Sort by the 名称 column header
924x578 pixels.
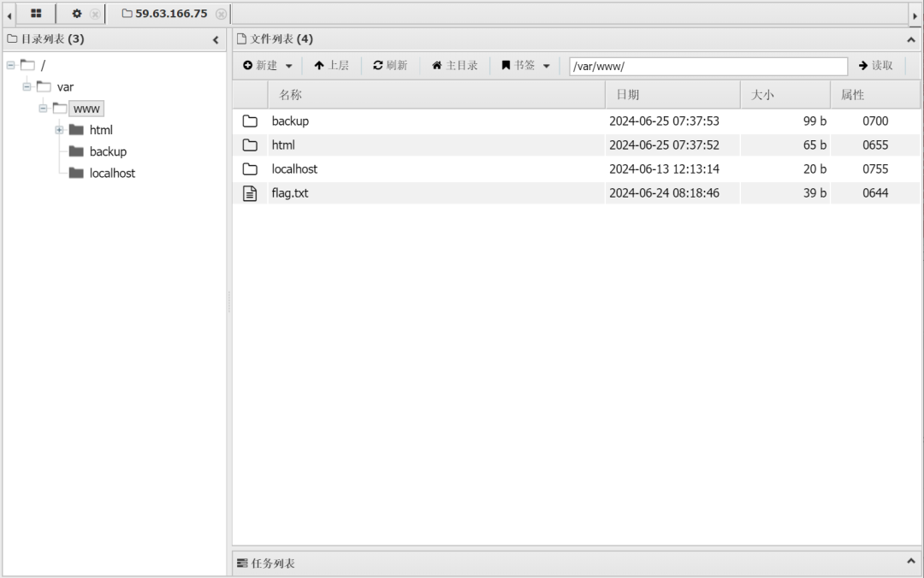[436, 95]
